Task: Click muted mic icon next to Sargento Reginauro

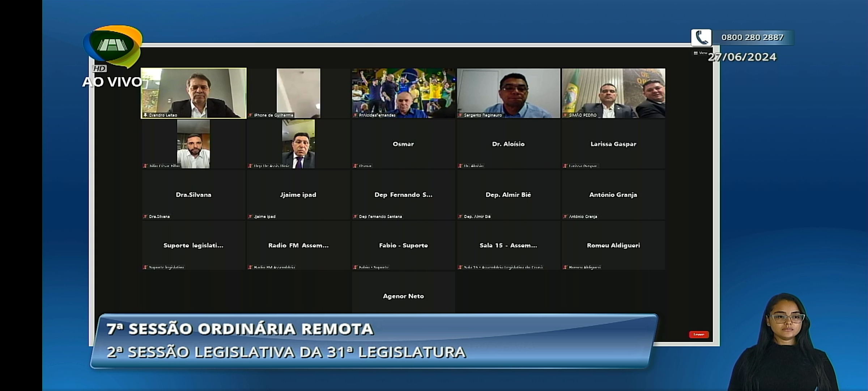Action: 460,115
